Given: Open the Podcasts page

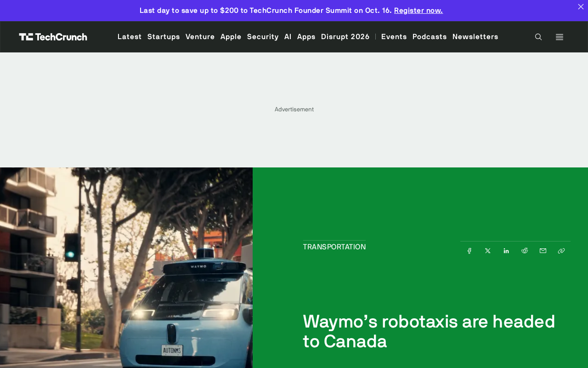Looking at the screenshot, I should pos(430,36).
